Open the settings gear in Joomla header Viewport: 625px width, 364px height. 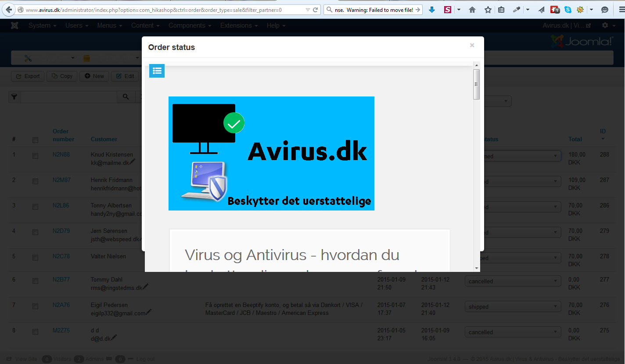click(605, 25)
